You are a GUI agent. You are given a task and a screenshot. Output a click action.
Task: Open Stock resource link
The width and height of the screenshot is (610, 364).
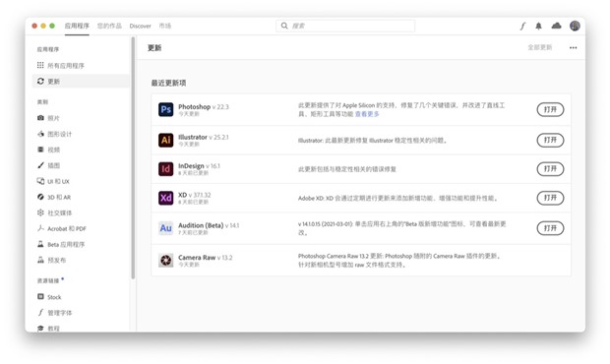point(49,297)
